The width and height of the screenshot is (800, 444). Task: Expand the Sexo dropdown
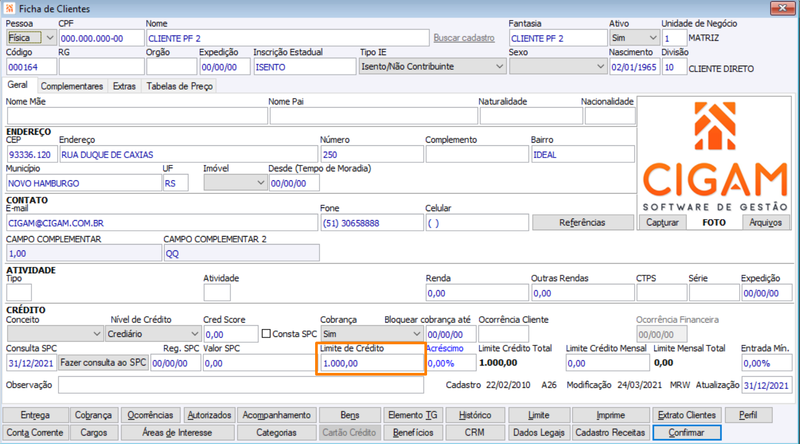(x=557, y=66)
